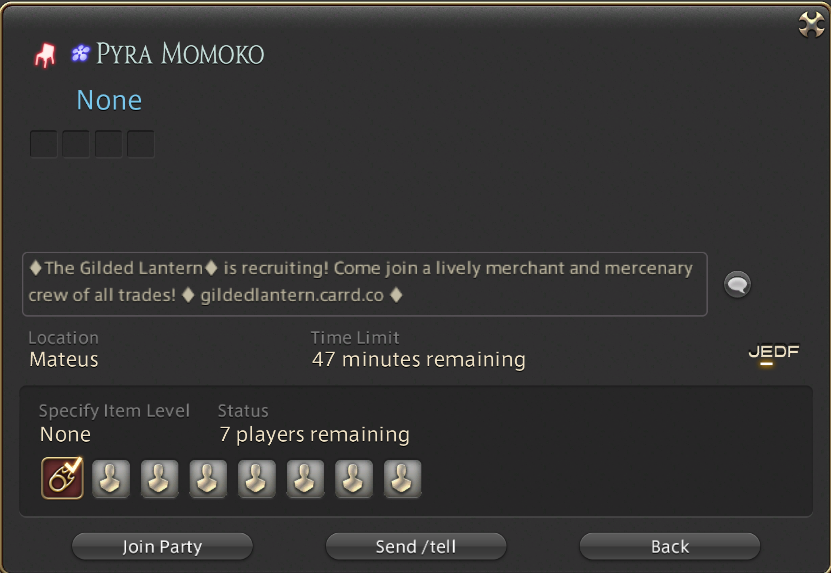831x573 pixels.
Task: Close the recruitment window with the X icon
Action: click(811, 24)
